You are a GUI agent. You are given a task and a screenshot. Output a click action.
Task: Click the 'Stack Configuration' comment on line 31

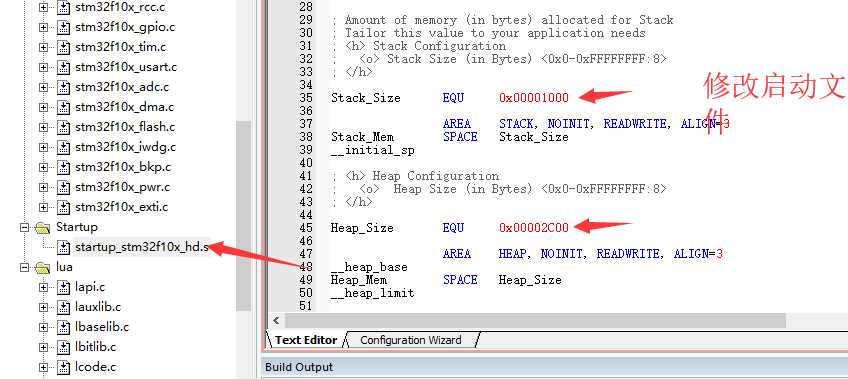coord(439,46)
